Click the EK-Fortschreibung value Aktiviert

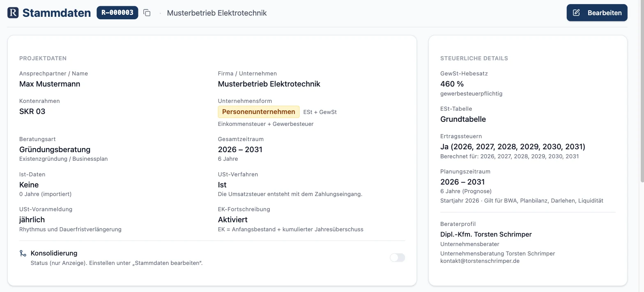[233, 220]
